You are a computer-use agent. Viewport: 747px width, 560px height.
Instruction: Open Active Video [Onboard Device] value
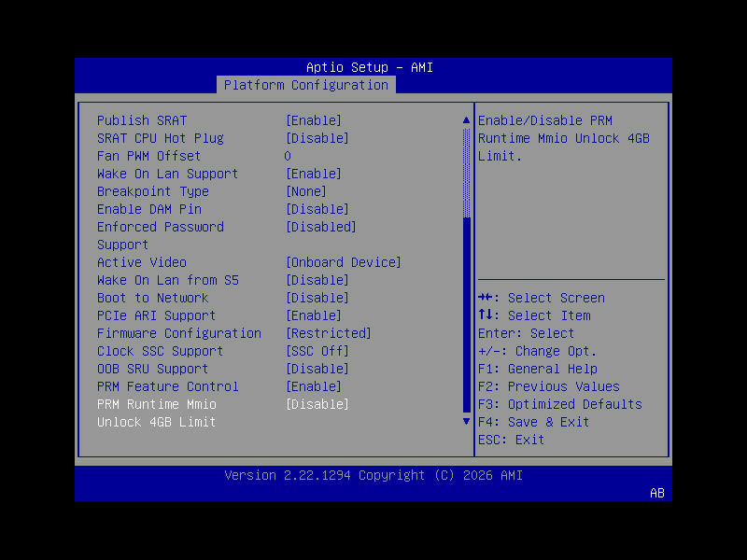click(x=344, y=262)
